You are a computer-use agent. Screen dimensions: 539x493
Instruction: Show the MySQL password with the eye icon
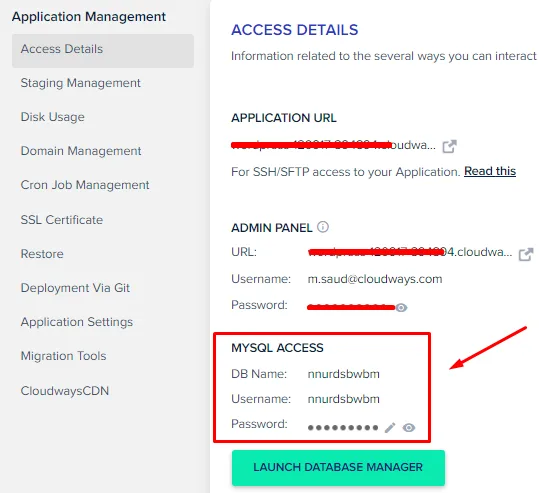pos(409,428)
